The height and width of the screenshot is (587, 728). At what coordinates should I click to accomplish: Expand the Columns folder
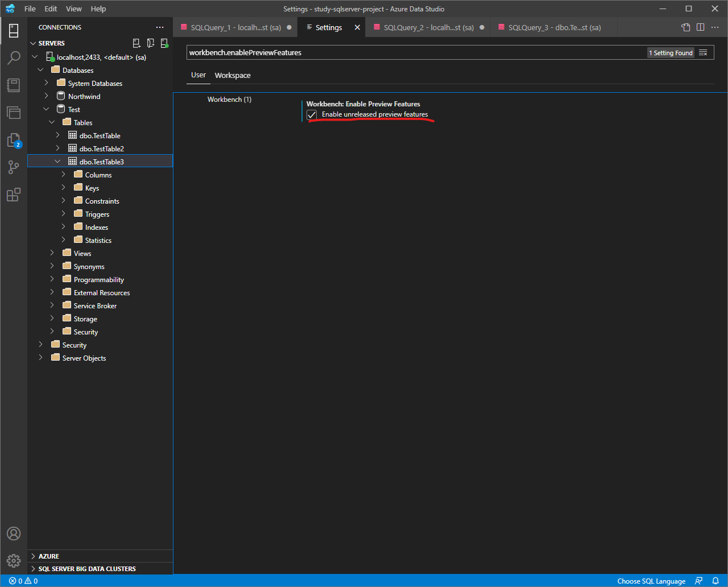tap(63, 175)
